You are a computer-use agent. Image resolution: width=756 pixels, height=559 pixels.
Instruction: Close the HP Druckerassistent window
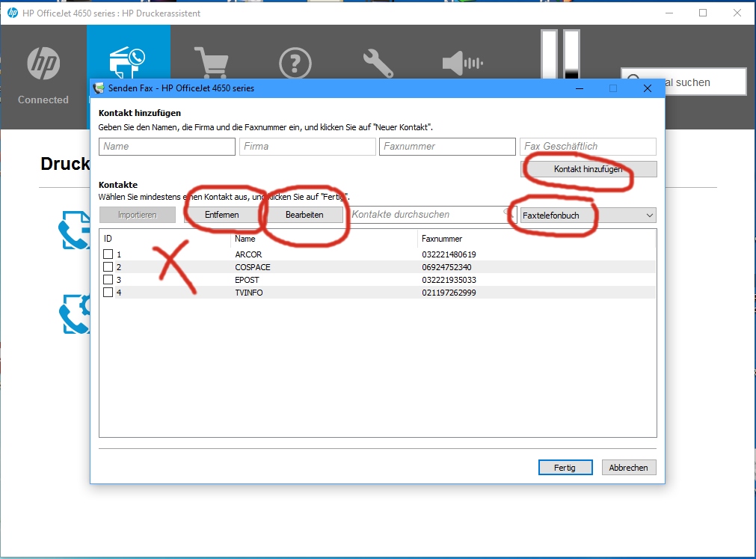pyautogui.click(x=737, y=13)
